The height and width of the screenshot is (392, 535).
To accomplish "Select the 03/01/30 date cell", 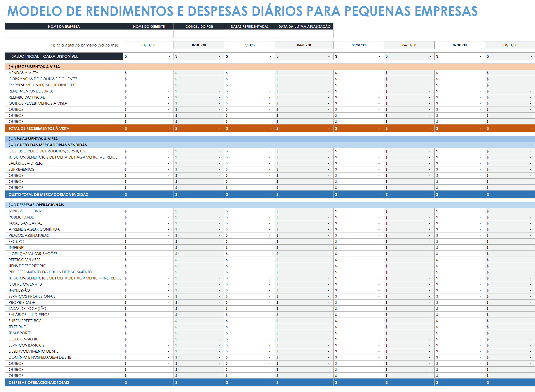I will [x=249, y=45].
